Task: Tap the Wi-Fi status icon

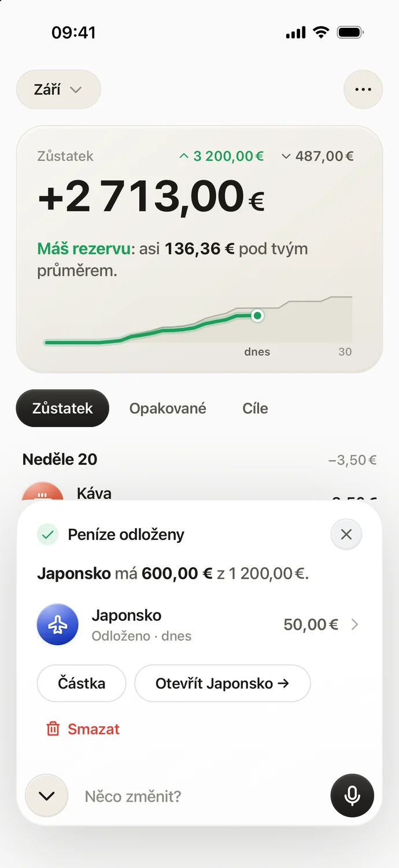Action: 320,32
